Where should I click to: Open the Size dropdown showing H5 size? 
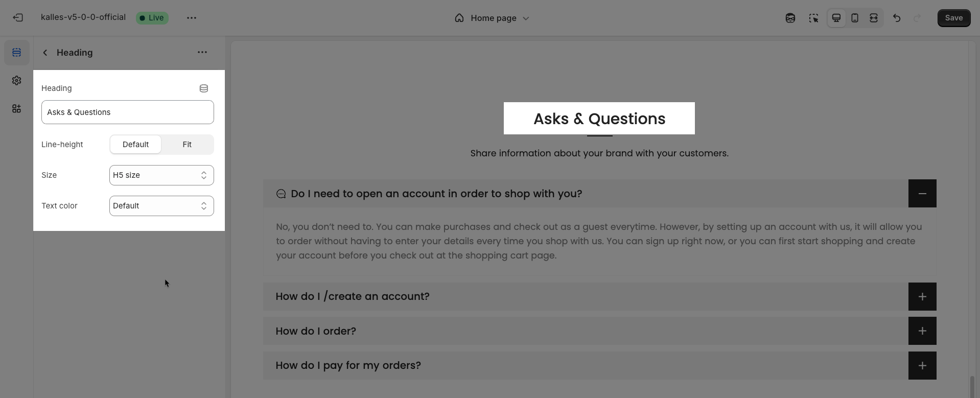[x=161, y=175]
